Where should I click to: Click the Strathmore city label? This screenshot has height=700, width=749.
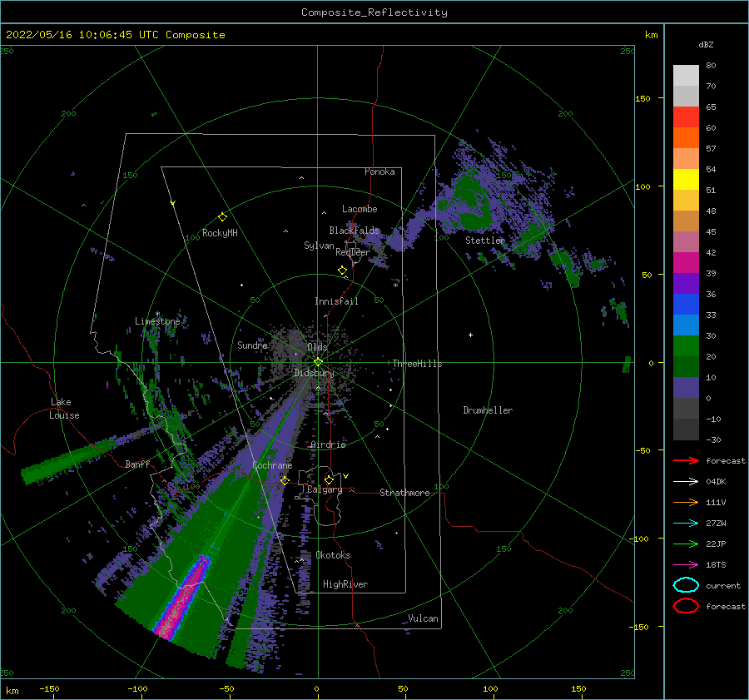pyautogui.click(x=404, y=493)
